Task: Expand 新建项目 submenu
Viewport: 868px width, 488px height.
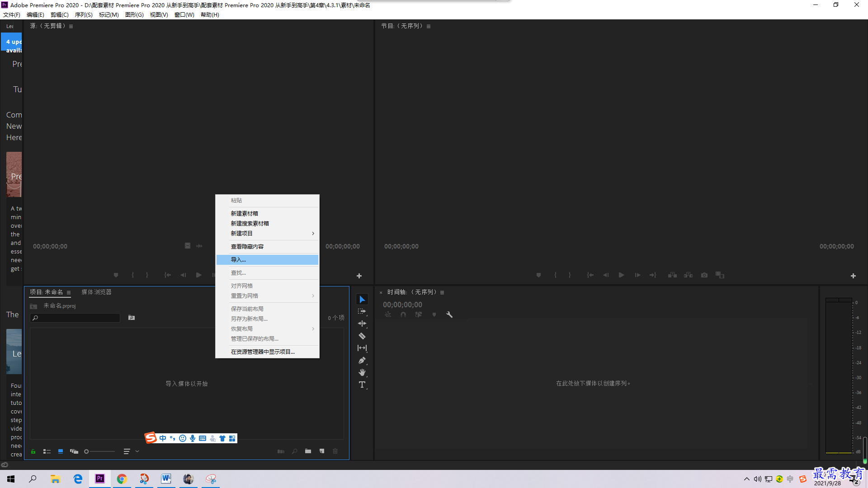Action: click(313, 234)
